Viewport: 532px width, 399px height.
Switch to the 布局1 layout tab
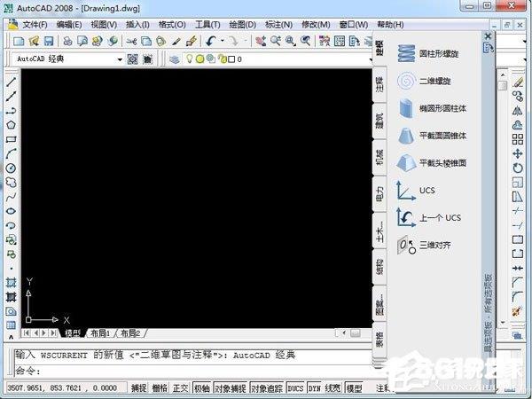point(100,333)
